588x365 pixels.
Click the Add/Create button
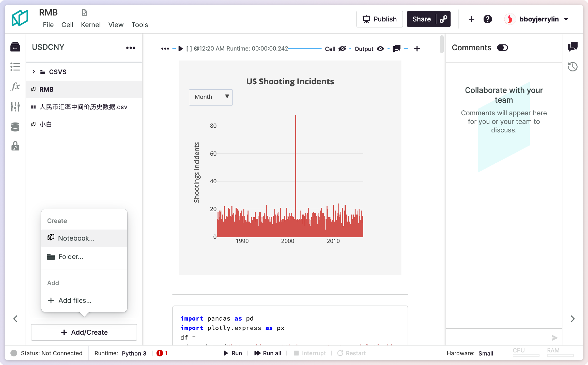[84, 332]
